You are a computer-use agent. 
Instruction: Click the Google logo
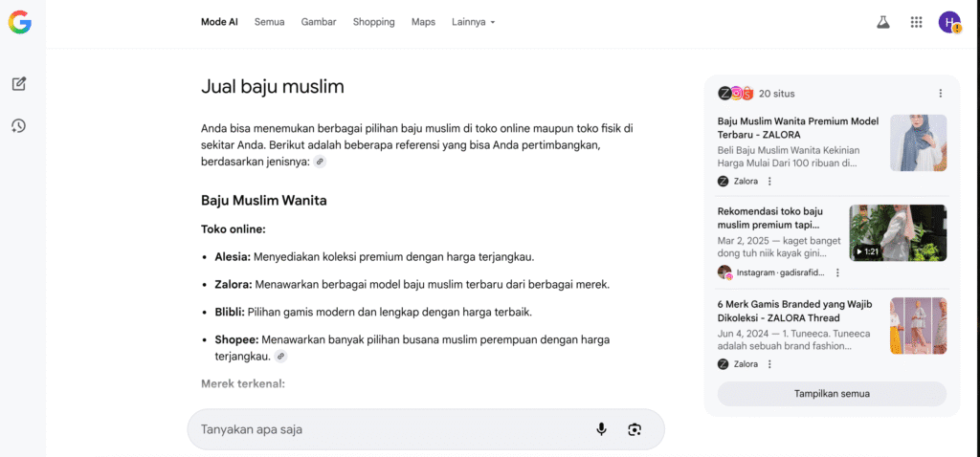click(19, 23)
